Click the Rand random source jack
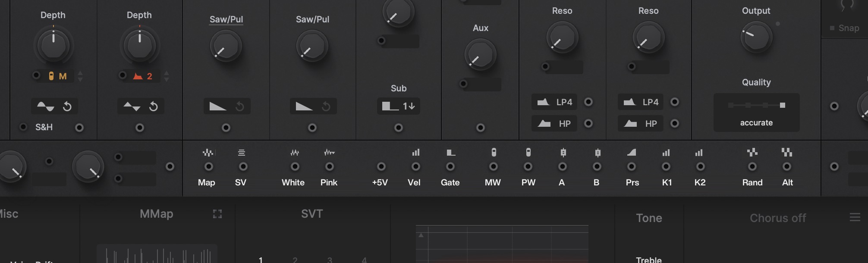This screenshot has width=868, height=263. 752,166
